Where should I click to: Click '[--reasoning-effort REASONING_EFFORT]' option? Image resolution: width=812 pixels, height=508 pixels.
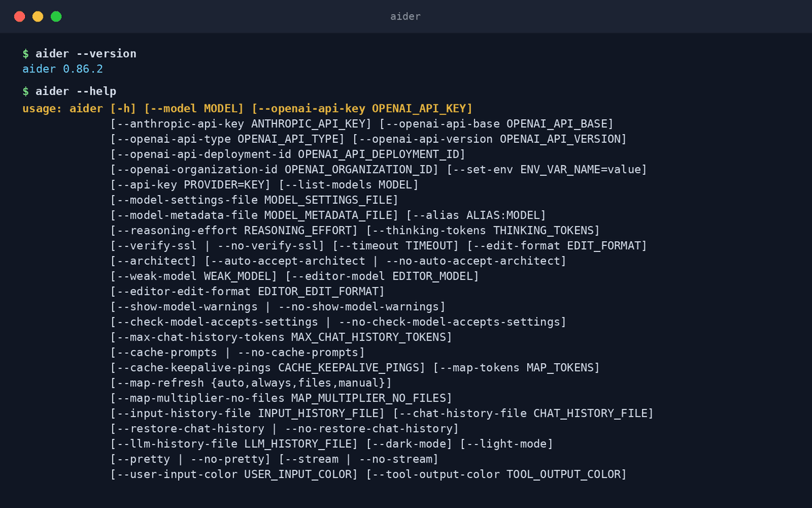tap(234, 230)
